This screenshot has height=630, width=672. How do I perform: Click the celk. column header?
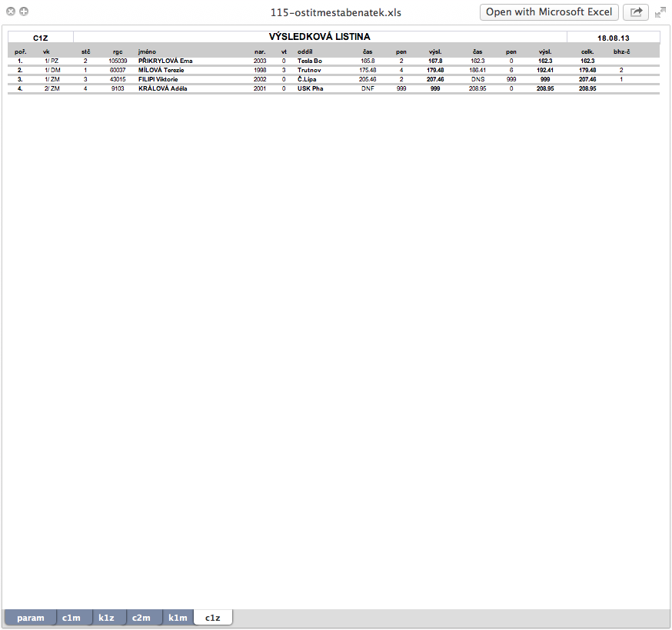(587, 51)
